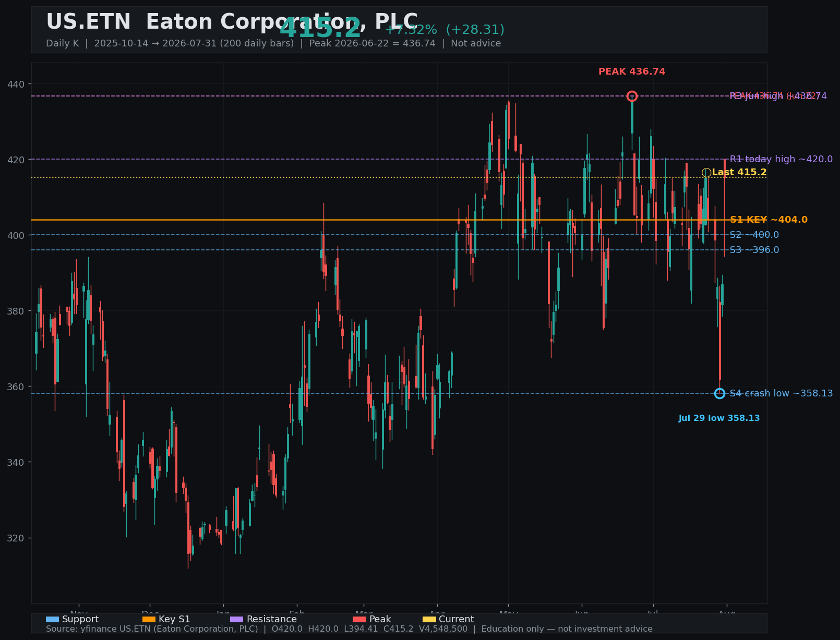This screenshot has width=840, height=640.
Task: Click the "+7.32% (+28.31)" change text
Action: click(445, 30)
